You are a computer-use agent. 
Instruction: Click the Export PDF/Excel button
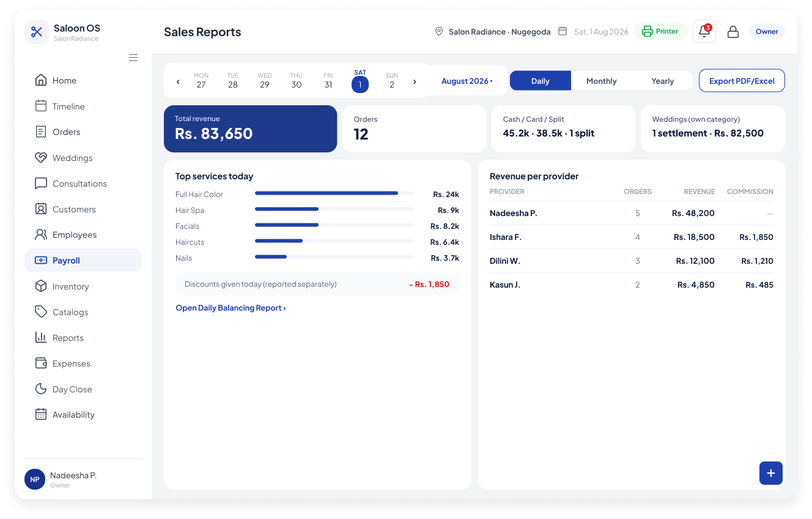click(x=742, y=81)
